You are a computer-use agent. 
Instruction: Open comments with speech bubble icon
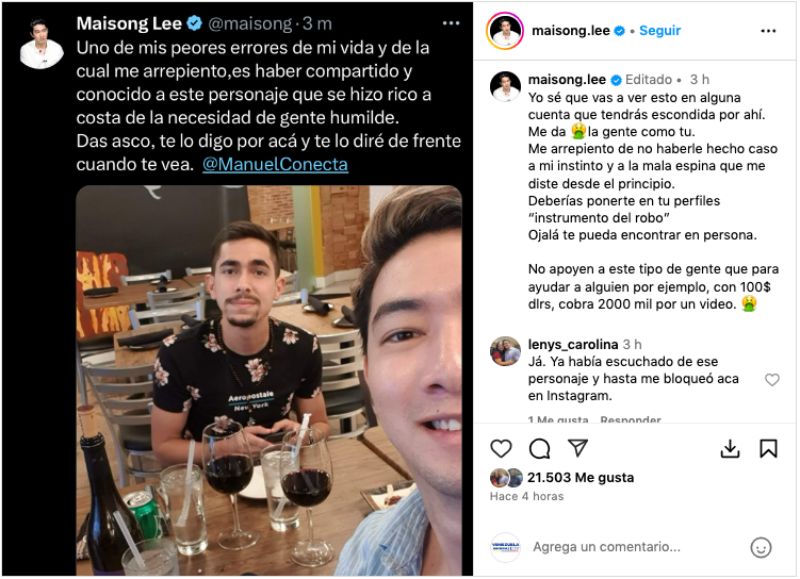[539, 448]
